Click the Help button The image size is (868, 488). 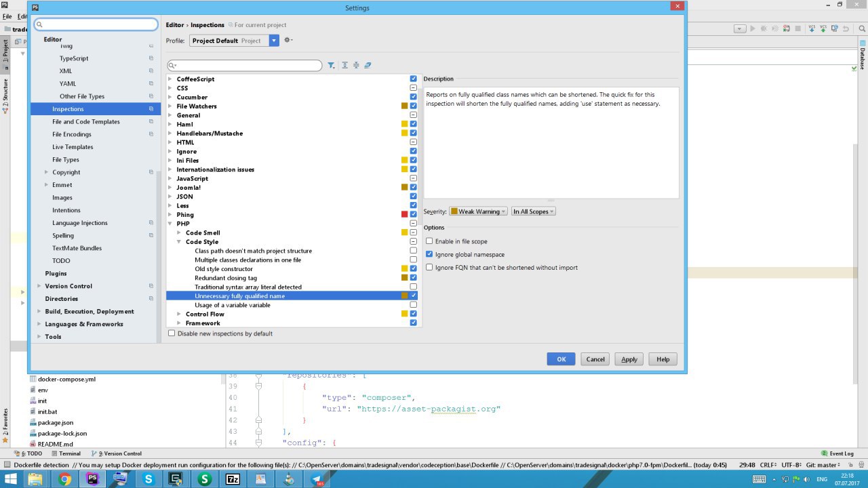(x=663, y=359)
